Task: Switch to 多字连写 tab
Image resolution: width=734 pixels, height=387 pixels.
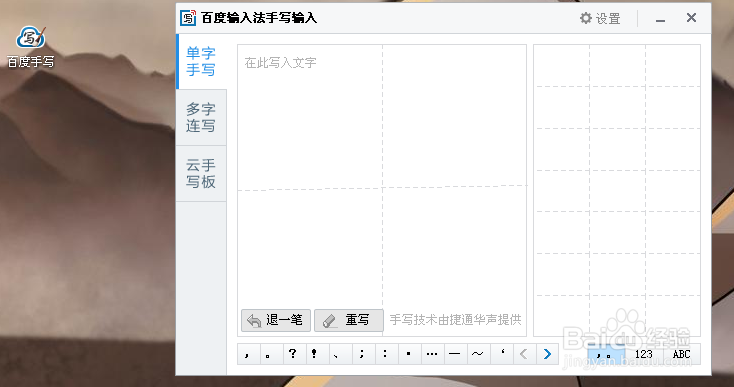Action: (x=201, y=117)
